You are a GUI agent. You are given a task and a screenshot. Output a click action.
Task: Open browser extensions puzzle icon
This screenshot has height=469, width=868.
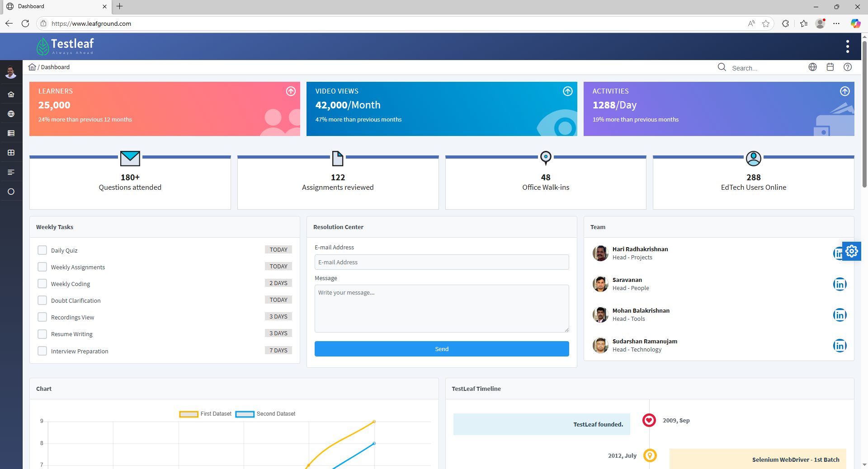pos(785,23)
